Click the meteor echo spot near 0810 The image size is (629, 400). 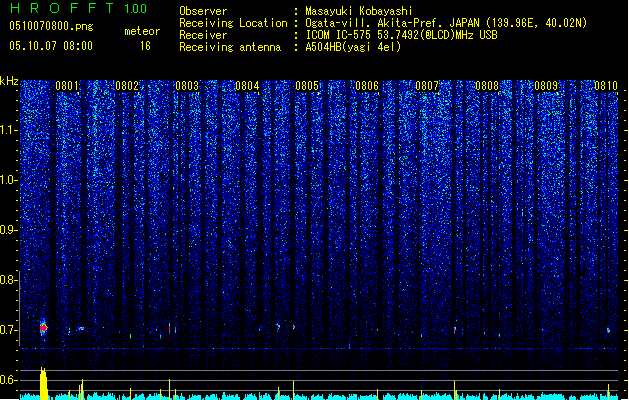click(608, 330)
